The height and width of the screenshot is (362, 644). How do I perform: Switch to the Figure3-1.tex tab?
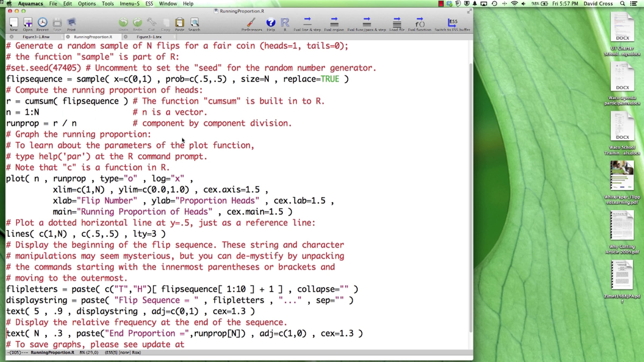pos(149,37)
